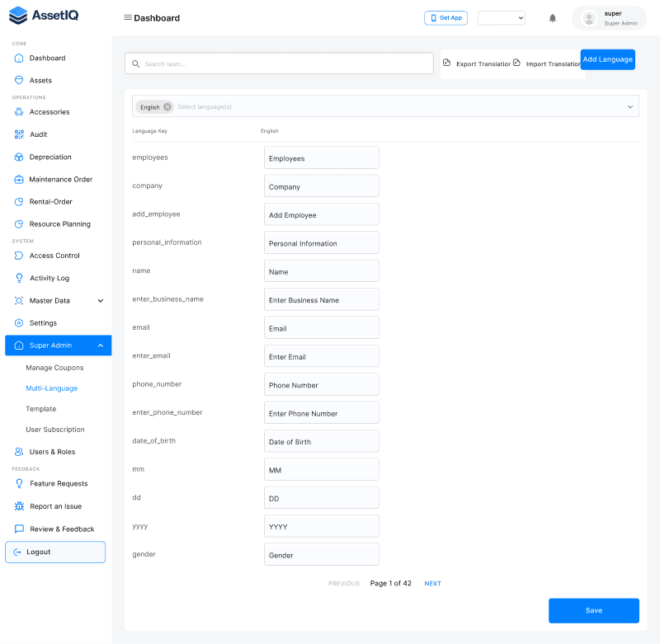This screenshot has width=660, height=644.
Task: Click the search magnifier icon
Action: pyautogui.click(x=135, y=64)
